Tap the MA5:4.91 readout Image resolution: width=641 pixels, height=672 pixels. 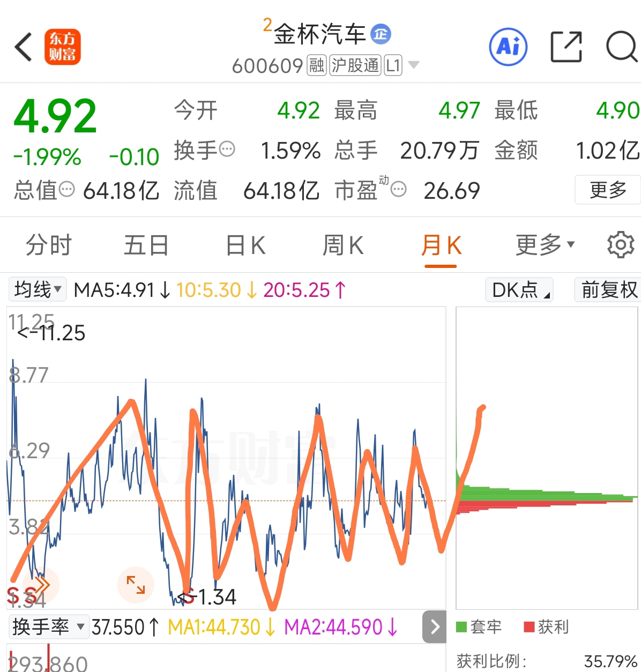tap(122, 290)
